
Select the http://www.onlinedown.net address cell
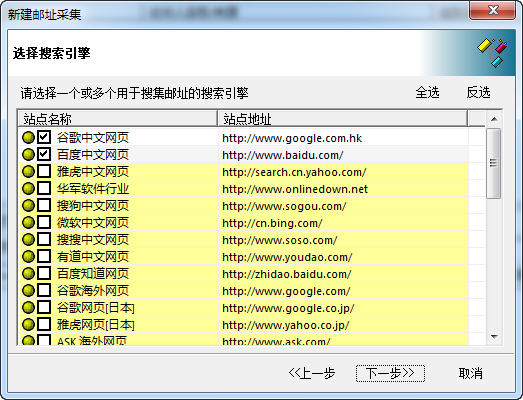point(343,189)
